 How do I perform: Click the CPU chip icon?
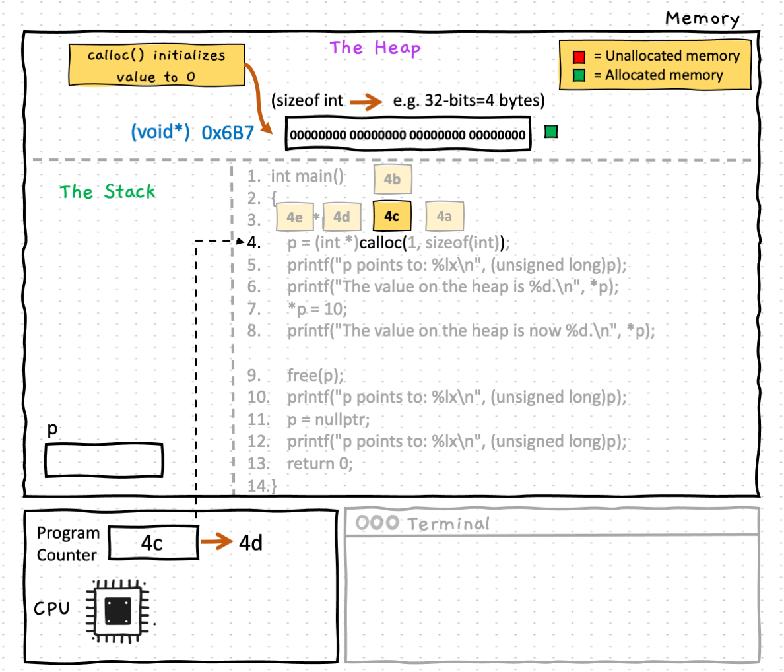(x=118, y=611)
